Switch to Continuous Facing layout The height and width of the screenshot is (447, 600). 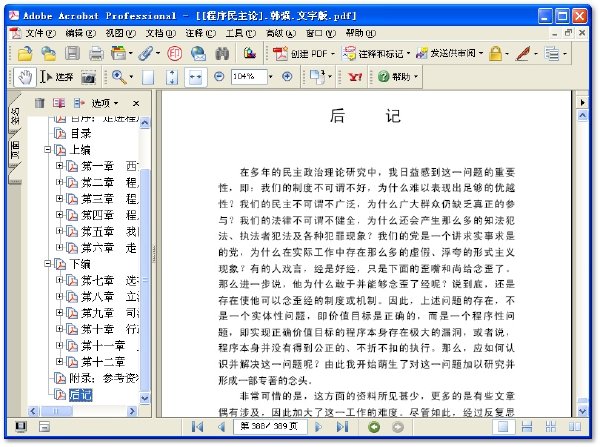click(551, 427)
